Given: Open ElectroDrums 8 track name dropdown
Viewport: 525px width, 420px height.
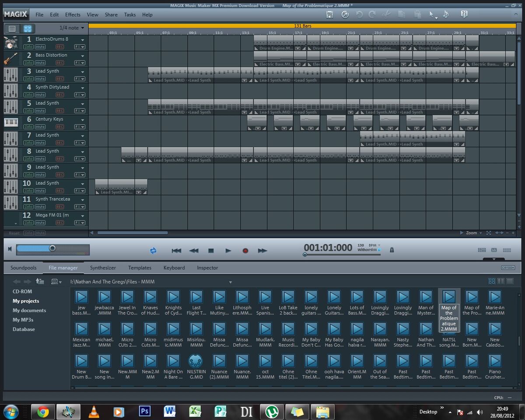Looking at the screenshot, I should click(82, 39).
